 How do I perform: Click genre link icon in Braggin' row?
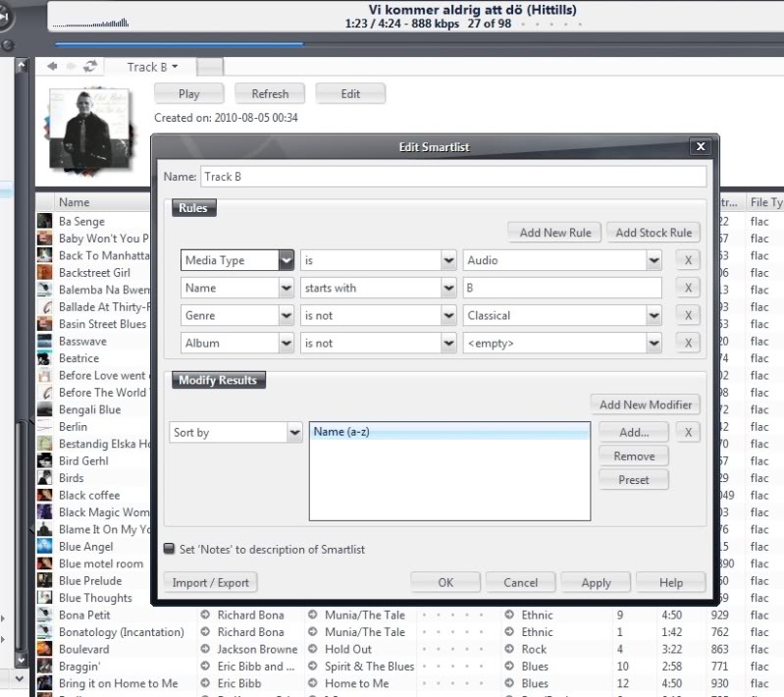tap(509, 666)
